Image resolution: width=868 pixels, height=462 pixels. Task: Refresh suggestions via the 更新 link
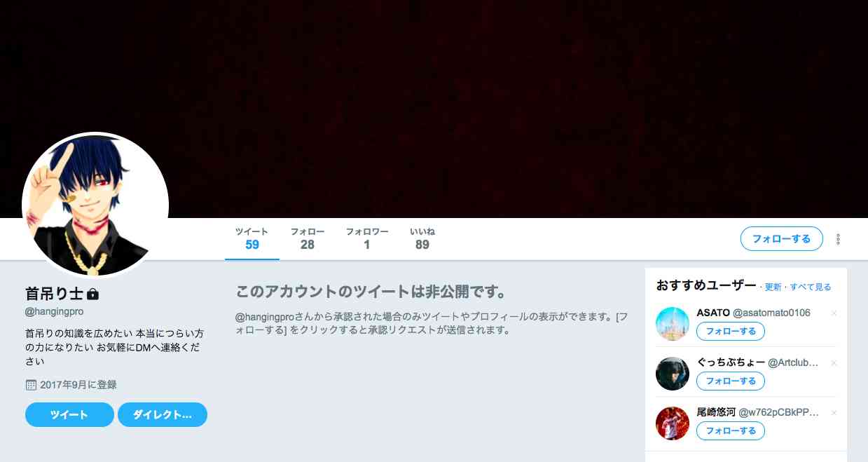(x=773, y=287)
